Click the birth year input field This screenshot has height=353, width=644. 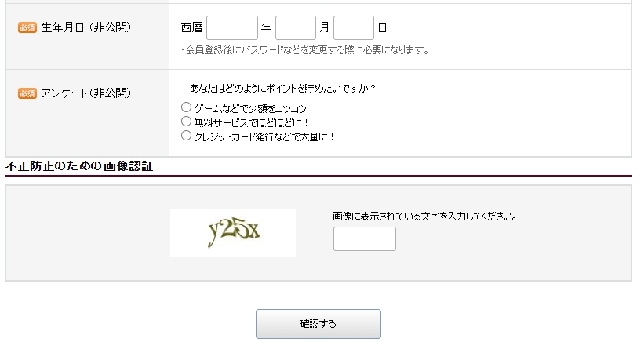(x=232, y=28)
